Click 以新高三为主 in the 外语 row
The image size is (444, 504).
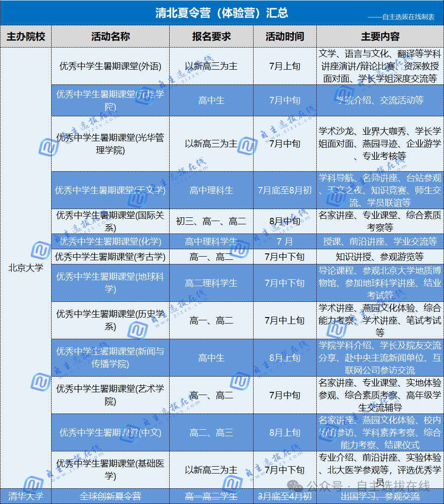click(211, 66)
